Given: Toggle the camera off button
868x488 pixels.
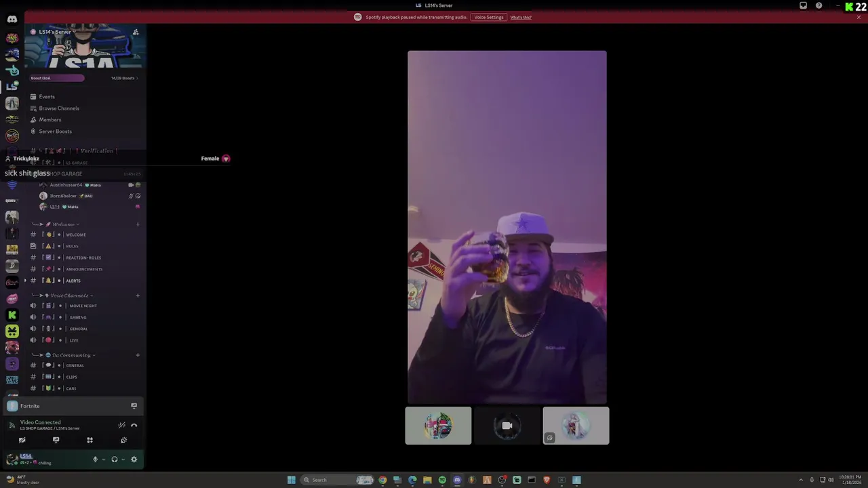Looking at the screenshot, I should (x=22, y=440).
